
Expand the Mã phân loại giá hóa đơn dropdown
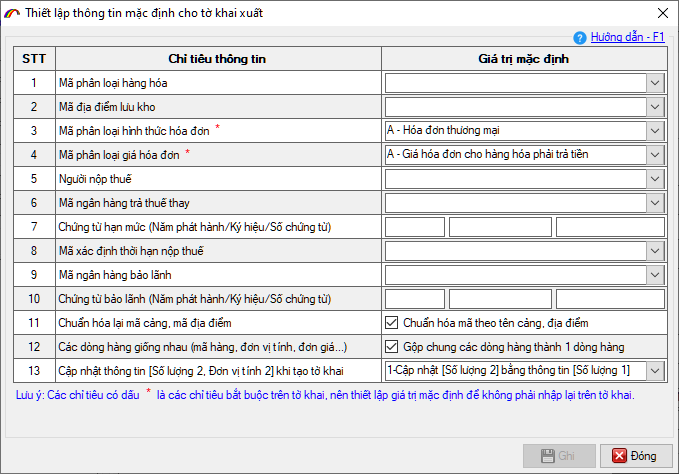(655, 155)
